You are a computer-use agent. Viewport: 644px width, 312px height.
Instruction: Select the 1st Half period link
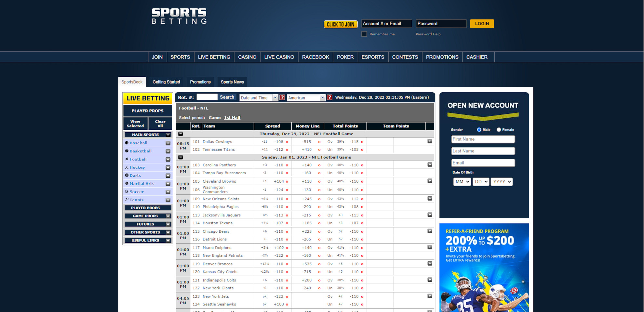(232, 118)
